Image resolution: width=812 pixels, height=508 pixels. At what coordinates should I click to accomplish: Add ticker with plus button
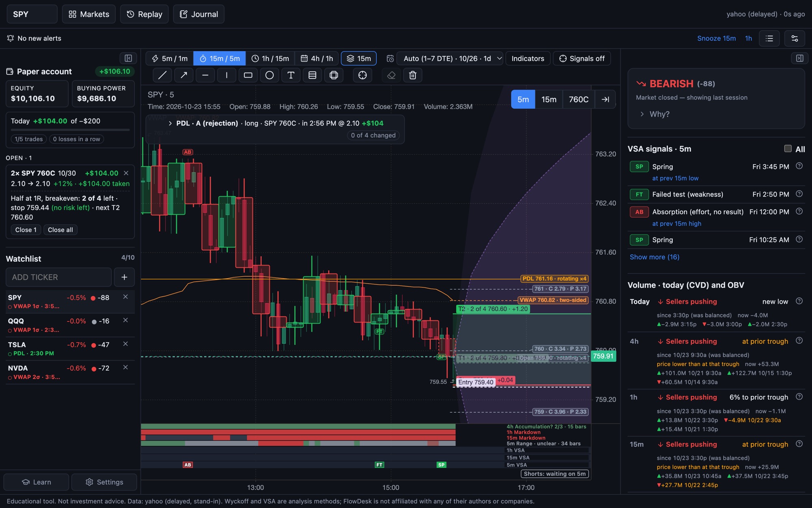(x=124, y=277)
